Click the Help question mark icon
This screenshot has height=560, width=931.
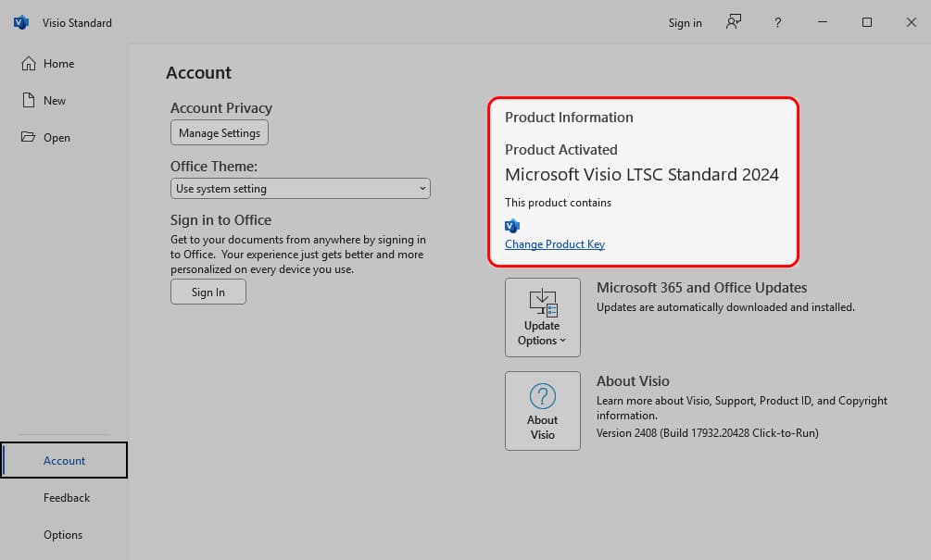coord(778,22)
